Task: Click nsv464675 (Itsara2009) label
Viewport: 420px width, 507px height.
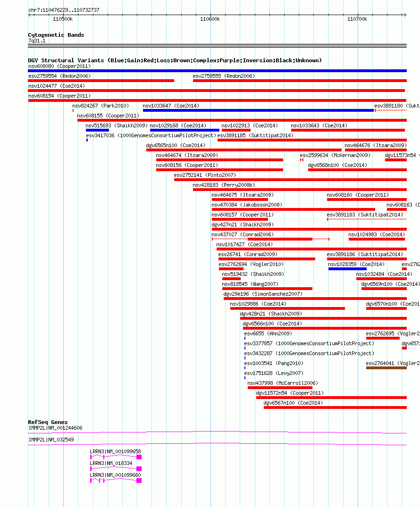Action: pos(243,195)
